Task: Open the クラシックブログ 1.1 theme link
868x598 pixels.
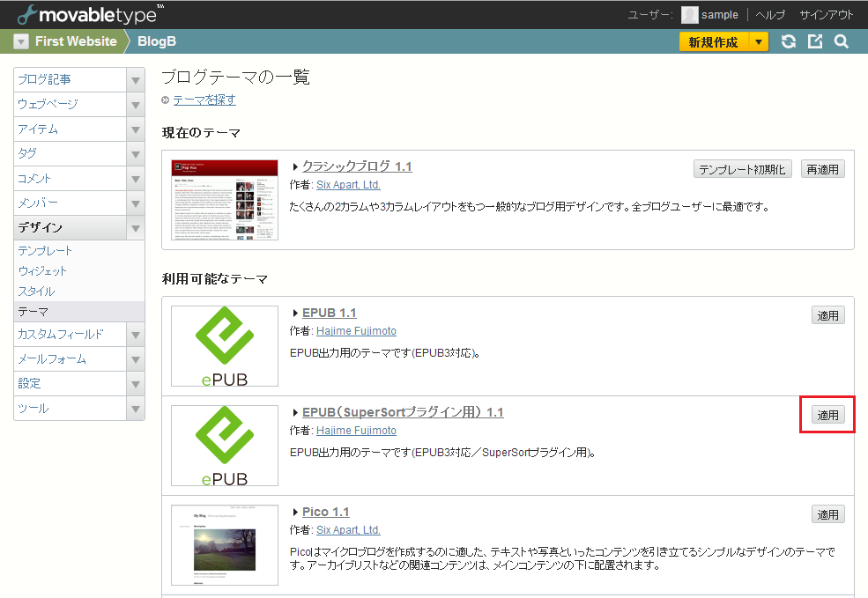Action: 357,166
